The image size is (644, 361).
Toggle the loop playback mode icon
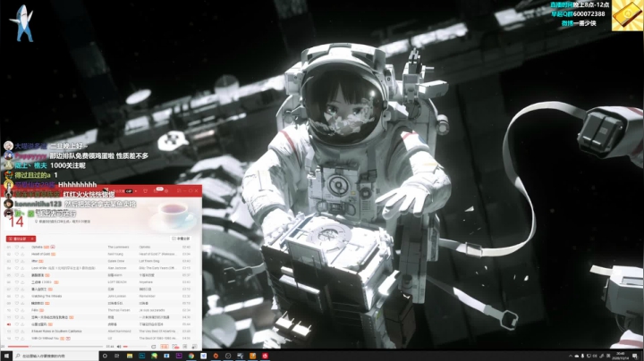click(154, 347)
